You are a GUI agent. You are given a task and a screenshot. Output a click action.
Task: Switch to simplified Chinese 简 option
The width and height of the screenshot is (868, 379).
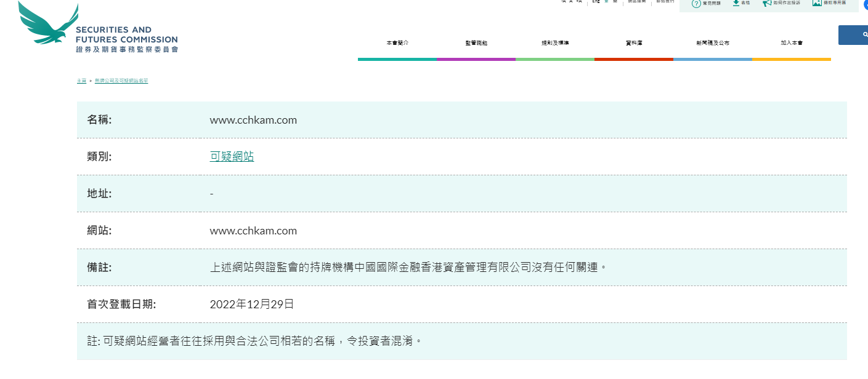pos(606,2)
